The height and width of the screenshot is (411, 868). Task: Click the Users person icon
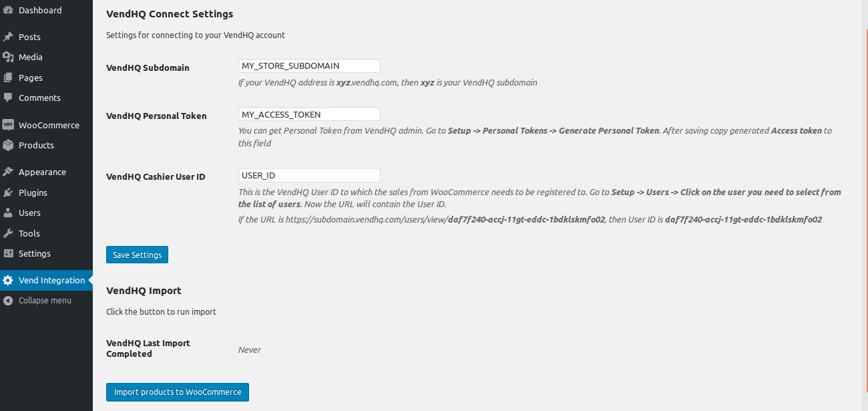click(8, 213)
